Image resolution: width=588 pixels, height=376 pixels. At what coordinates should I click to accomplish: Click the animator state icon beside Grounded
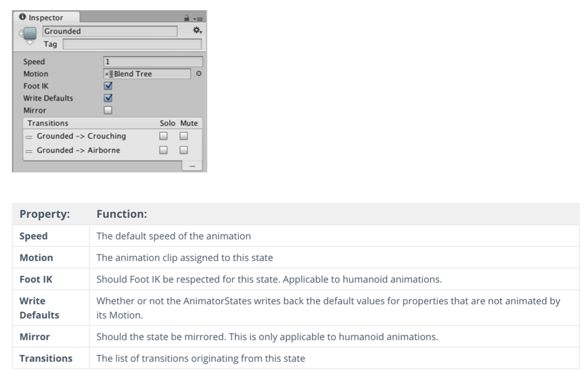coord(30,35)
